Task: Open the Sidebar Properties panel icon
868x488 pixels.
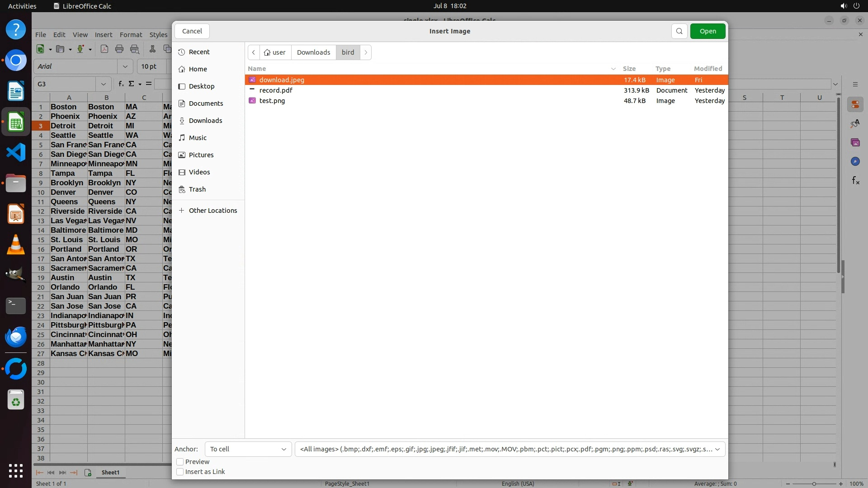Action: click(x=855, y=105)
